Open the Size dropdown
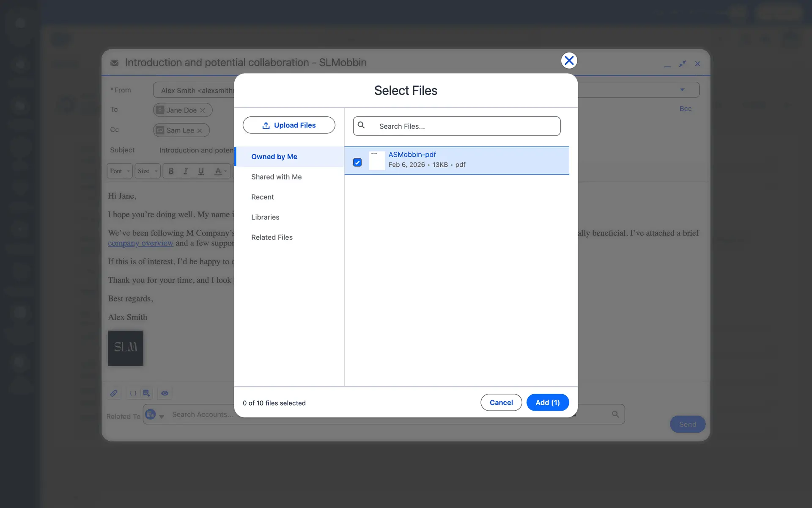812x508 pixels. tap(148, 171)
